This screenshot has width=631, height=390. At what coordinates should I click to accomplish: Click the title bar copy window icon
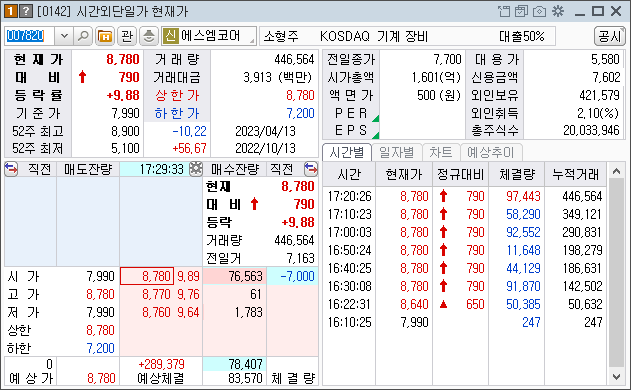[x=521, y=11]
